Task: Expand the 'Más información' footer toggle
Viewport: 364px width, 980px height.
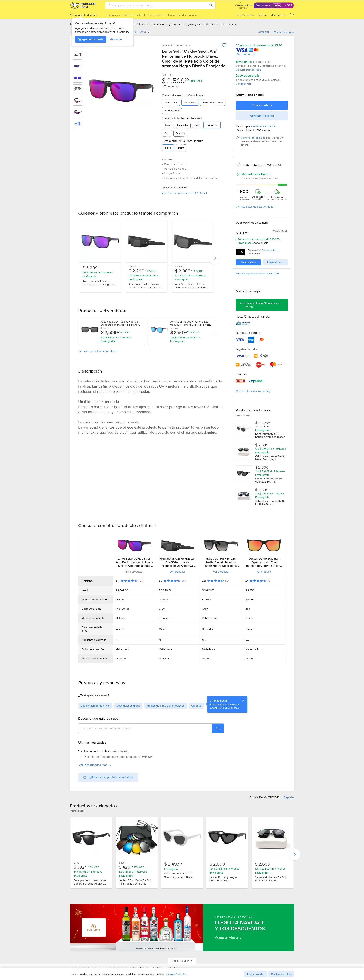Action: 182,961
